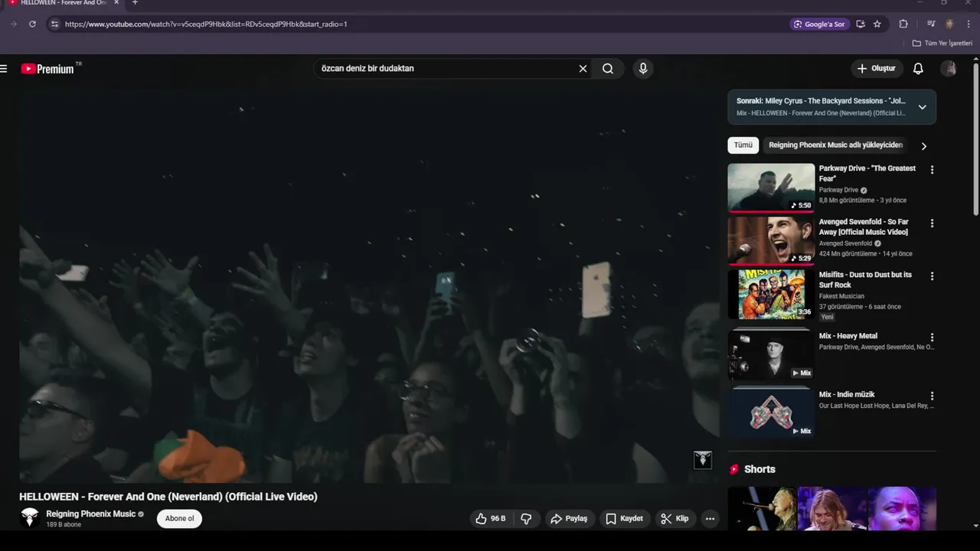Open the Oluştur create menu

point(877,69)
